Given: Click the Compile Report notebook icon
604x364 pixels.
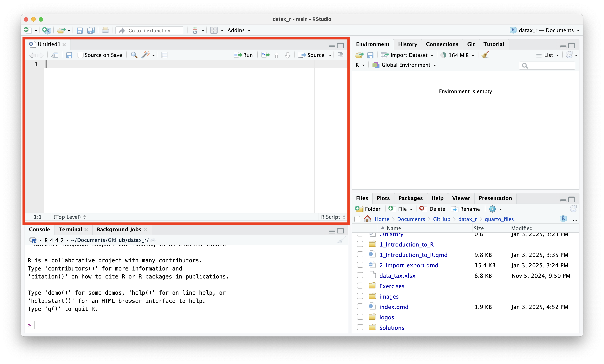Looking at the screenshot, I should point(164,55).
